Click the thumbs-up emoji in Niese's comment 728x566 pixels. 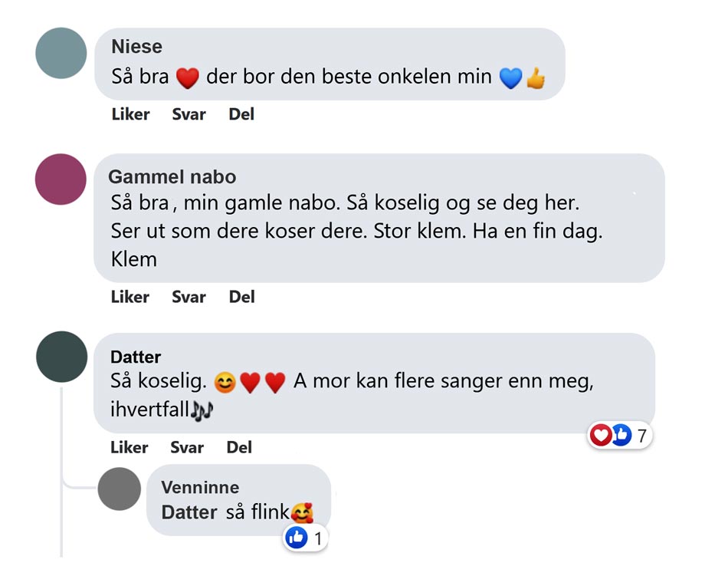pyautogui.click(x=535, y=77)
